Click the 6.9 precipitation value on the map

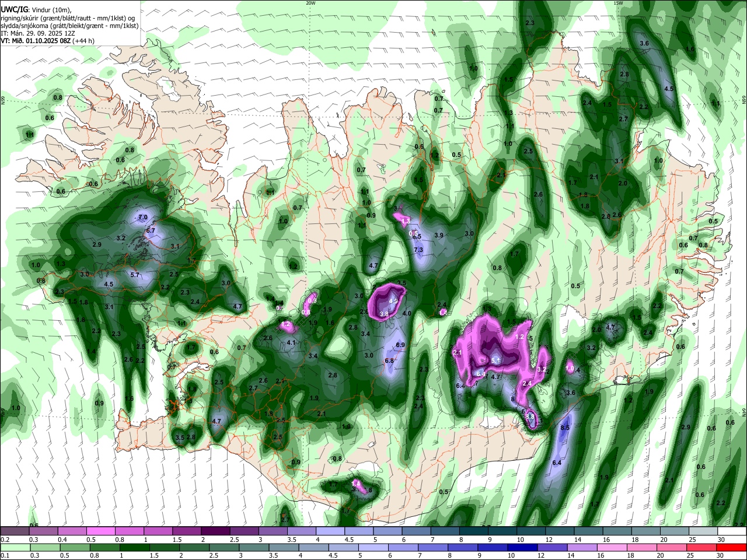[400, 345]
